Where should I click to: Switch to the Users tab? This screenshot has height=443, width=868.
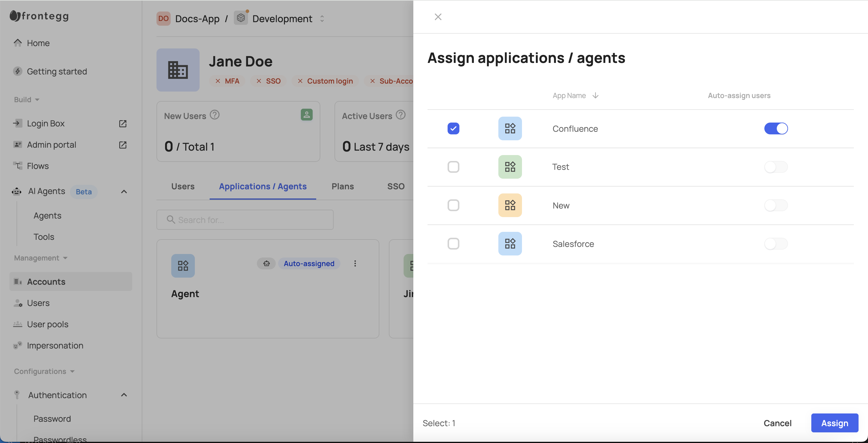pyautogui.click(x=183, y=186)
